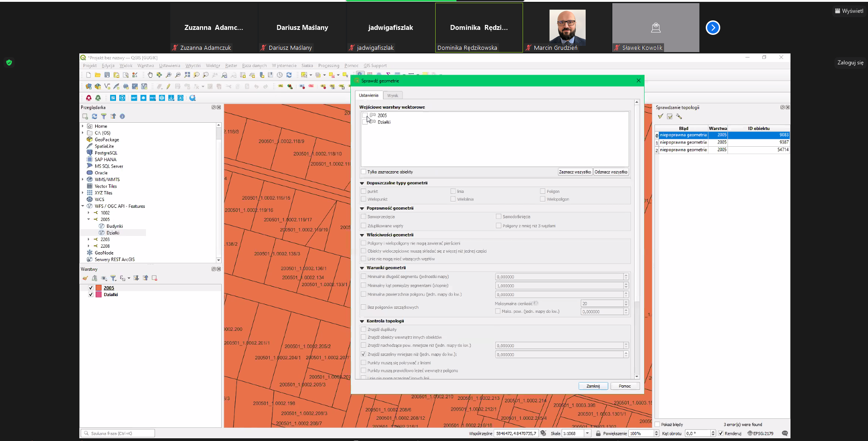Expand the 2203 WFS connection node
Viewport: 868px width, 441px height.
tap(88, 240)
